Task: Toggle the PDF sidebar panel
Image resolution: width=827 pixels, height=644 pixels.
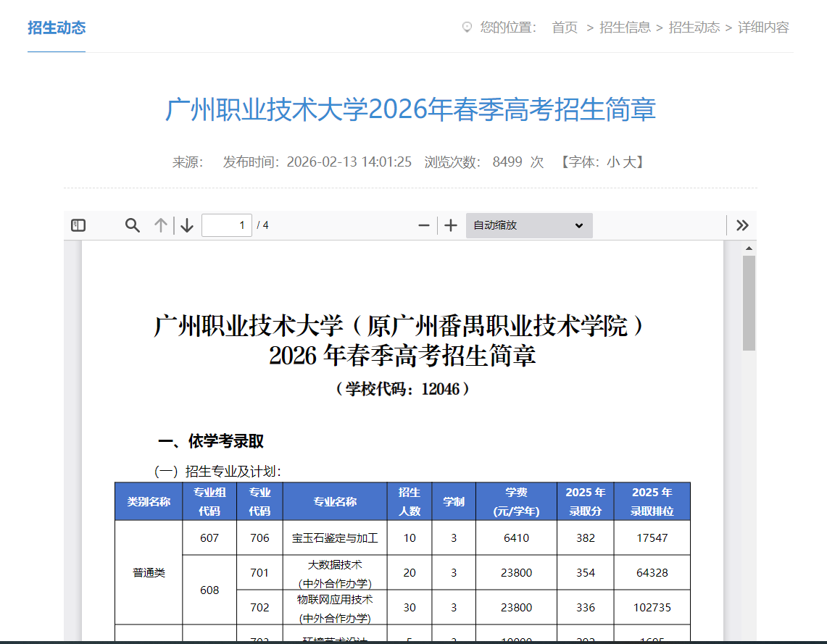Action: tap(77, 225)
